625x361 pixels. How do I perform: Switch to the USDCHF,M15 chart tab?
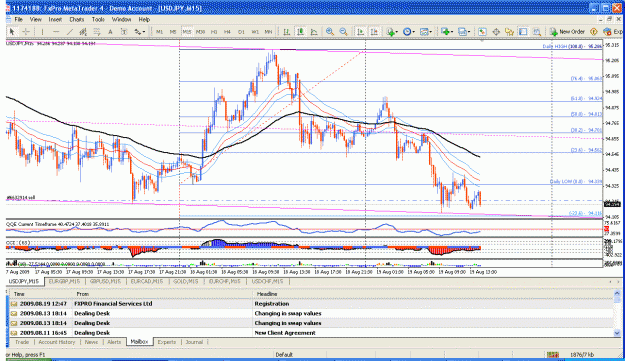pos(267,281)
